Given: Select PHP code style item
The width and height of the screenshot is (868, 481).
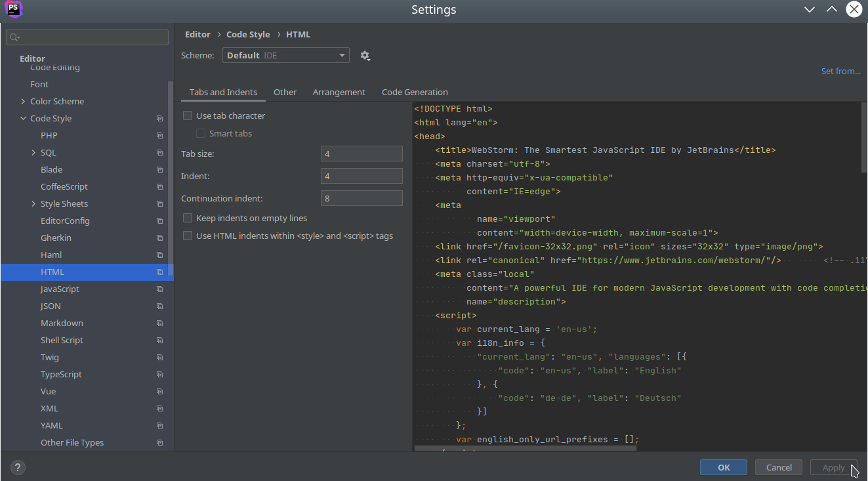Looking at the screenshot, I should tap(49, 136).
